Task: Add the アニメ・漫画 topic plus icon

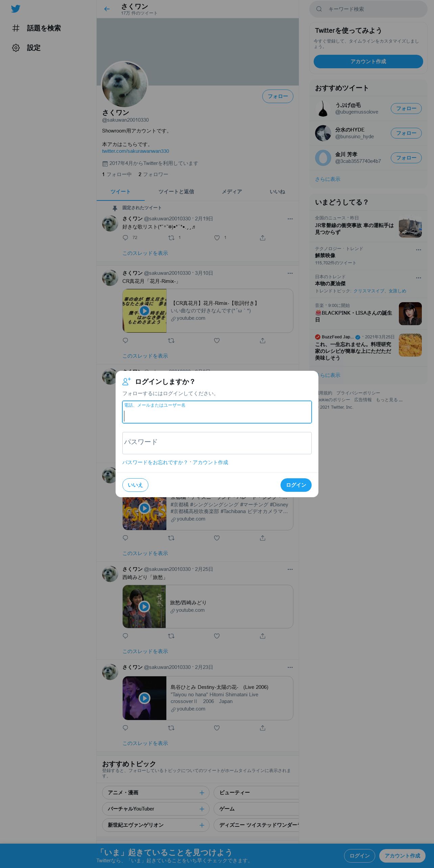Action: (202, 793)
